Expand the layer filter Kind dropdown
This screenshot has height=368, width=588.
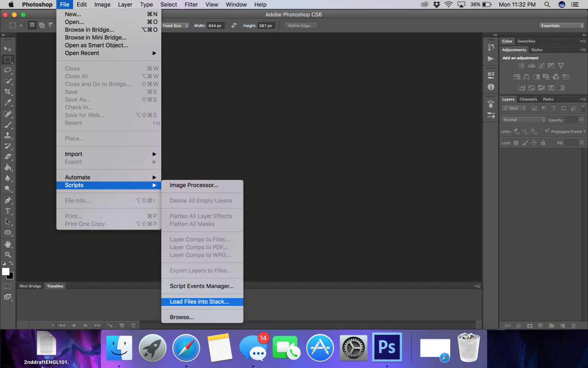[514, 108]
